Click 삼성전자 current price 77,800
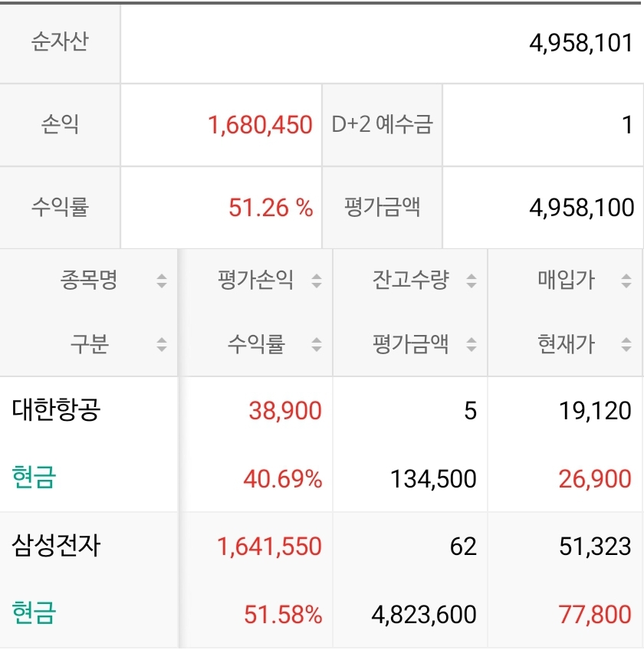Viewport: 644px width, 650px height. click(595, 614)
